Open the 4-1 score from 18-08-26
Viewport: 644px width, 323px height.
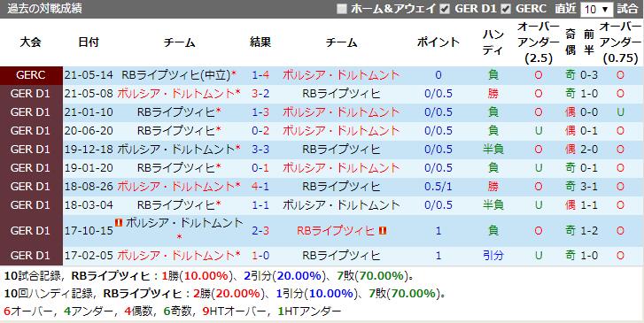coord(260,187)
